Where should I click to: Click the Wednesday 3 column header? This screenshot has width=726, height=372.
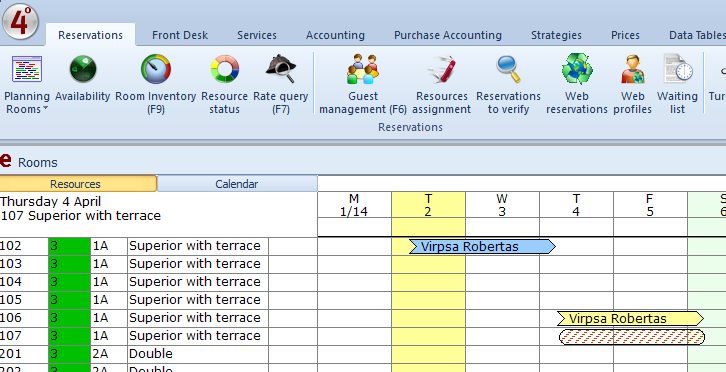[x=502, y=205]
